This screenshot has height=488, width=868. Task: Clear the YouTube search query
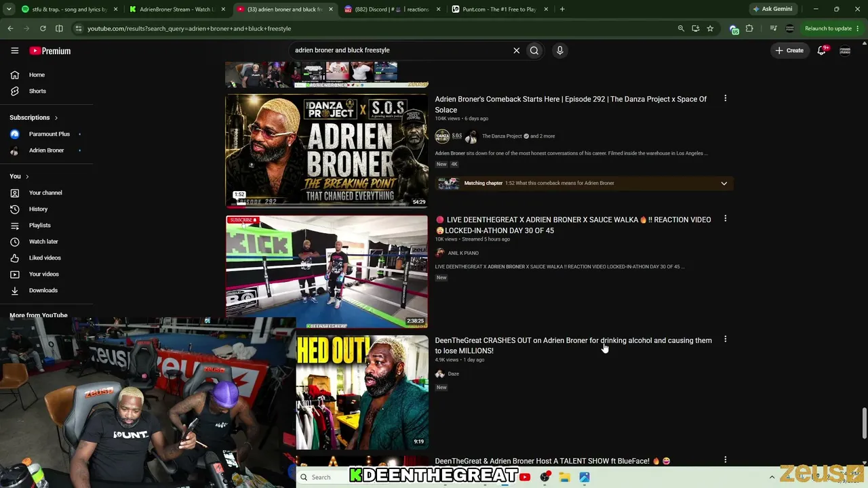[516, 50]
